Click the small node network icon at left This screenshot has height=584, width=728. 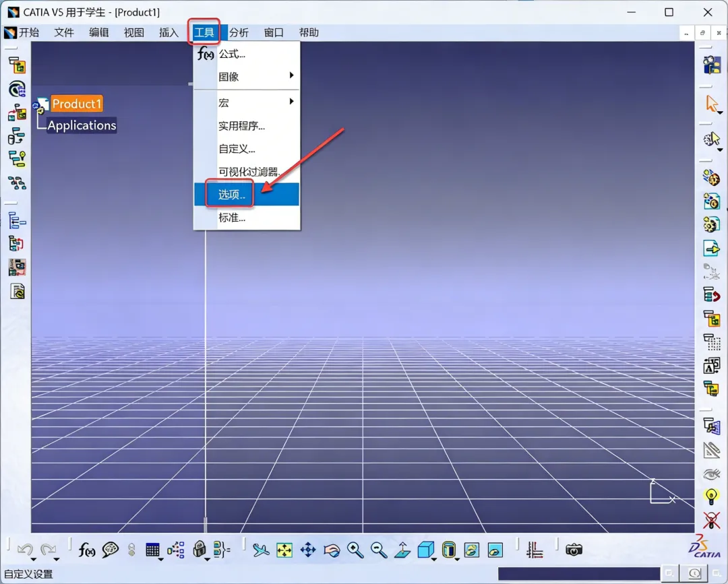17,183
